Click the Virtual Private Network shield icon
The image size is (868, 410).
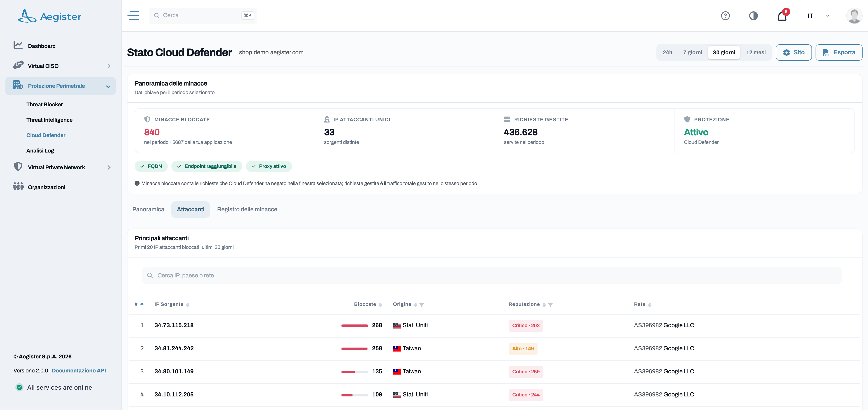18,167
